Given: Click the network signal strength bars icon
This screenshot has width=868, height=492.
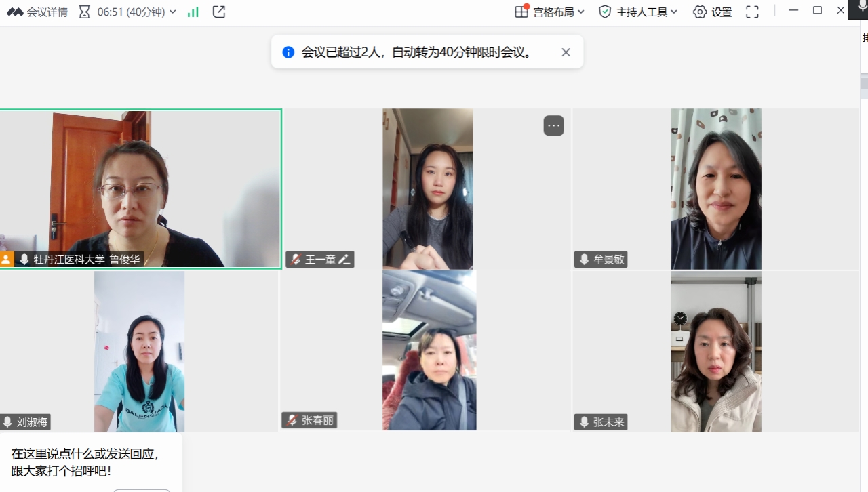Looking at the screenshot, I should coord(193,12).
